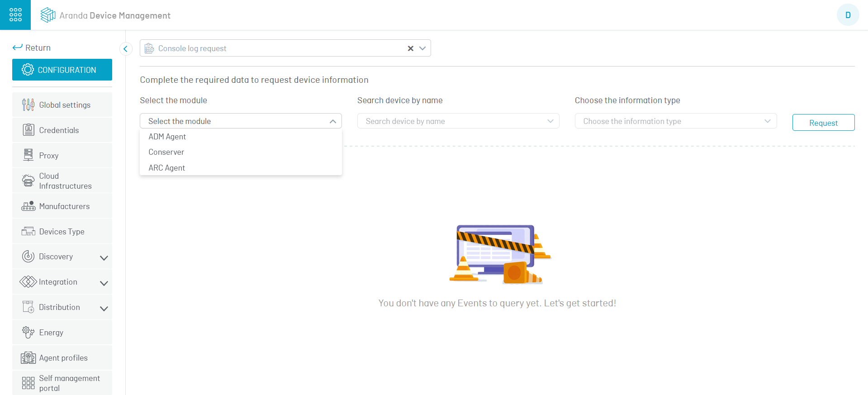868x395 pixels.
Task: Open Global settings in the sidebar
Action: (x=62, y=105)
